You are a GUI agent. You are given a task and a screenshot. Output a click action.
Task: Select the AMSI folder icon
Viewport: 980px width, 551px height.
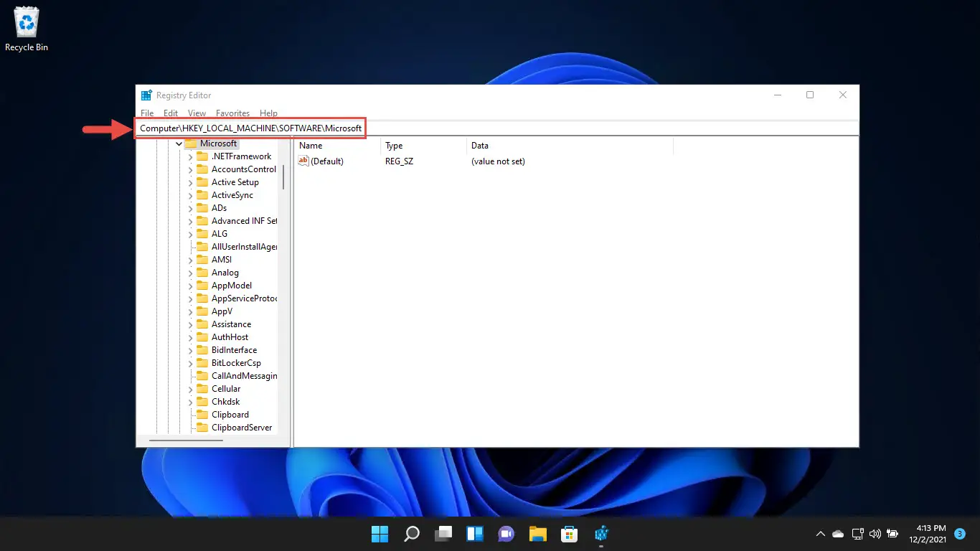tap(202, 260)
